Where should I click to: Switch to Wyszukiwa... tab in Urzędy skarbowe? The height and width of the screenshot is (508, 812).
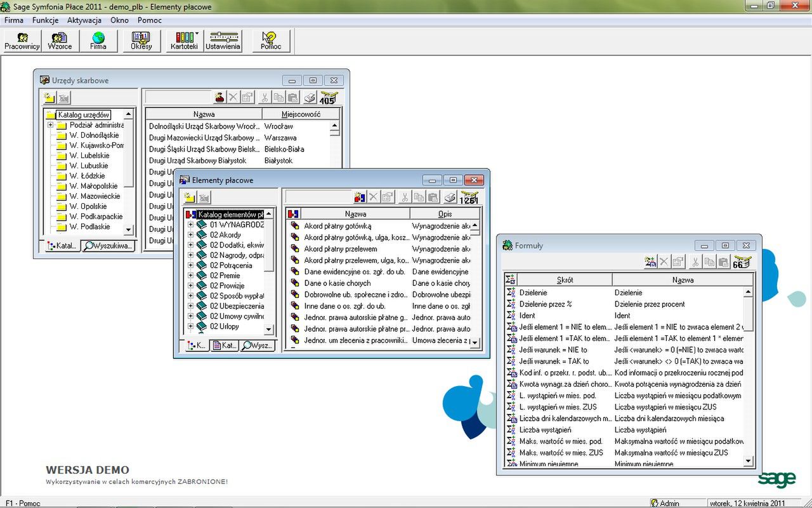pyautogui.click(x=108, y=246)
